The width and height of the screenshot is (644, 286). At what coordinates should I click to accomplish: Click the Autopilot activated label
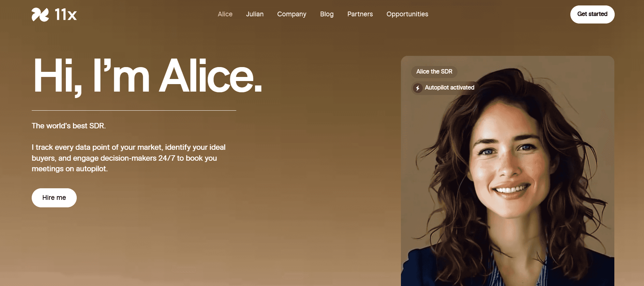tap(449, 88)
